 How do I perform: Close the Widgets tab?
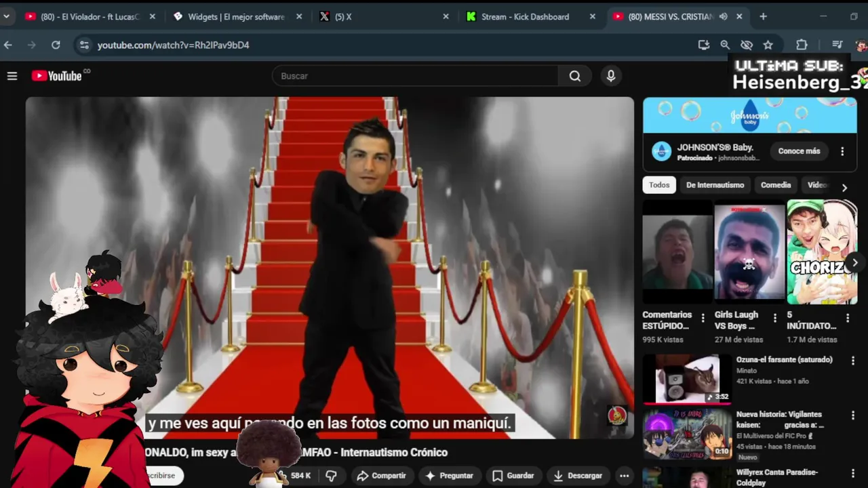(x=299, y=16)
